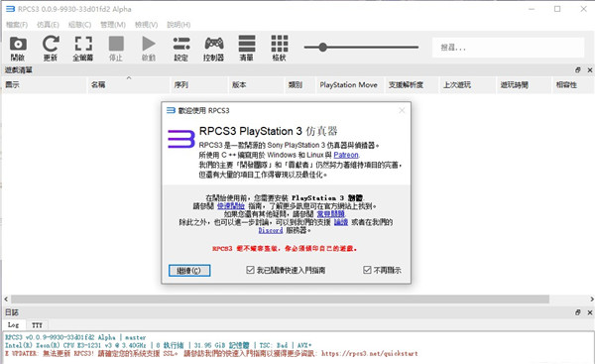Click the Refresh toolbar icon
The width and height of the screenshot is (595, 364).
(51, 44)
